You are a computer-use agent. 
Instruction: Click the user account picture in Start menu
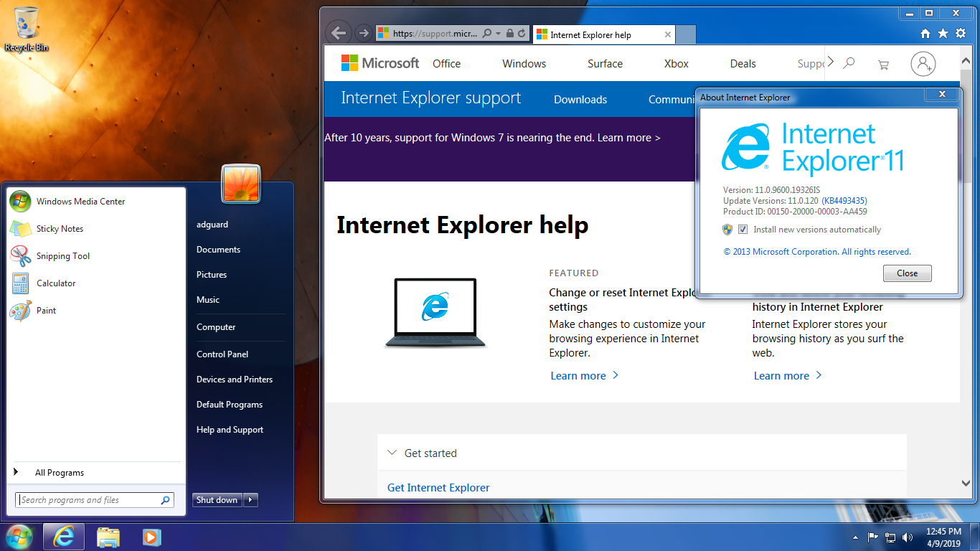click(x=241, y=184)
